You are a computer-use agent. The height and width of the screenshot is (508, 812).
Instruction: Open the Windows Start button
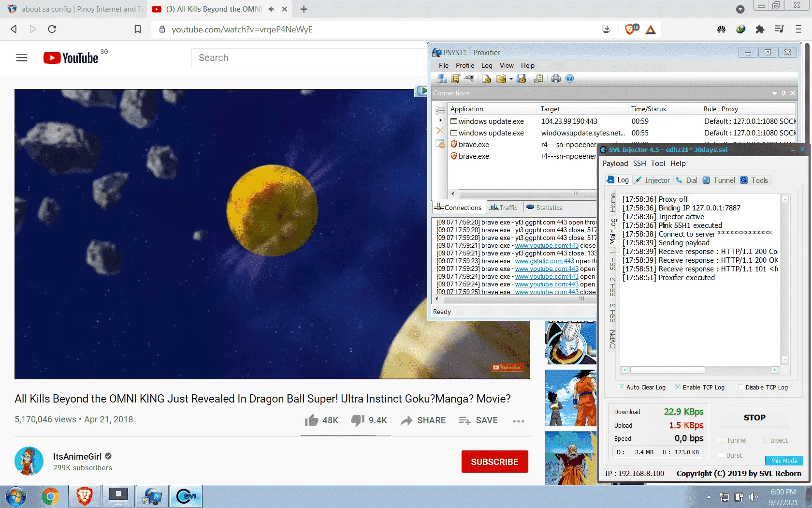[15, 496]
